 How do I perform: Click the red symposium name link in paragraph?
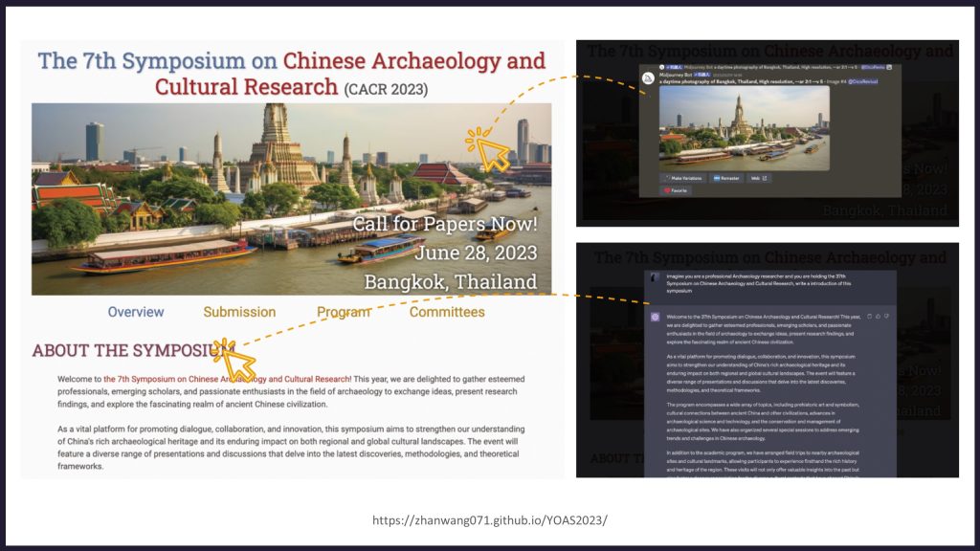click(x=227, y=379)
